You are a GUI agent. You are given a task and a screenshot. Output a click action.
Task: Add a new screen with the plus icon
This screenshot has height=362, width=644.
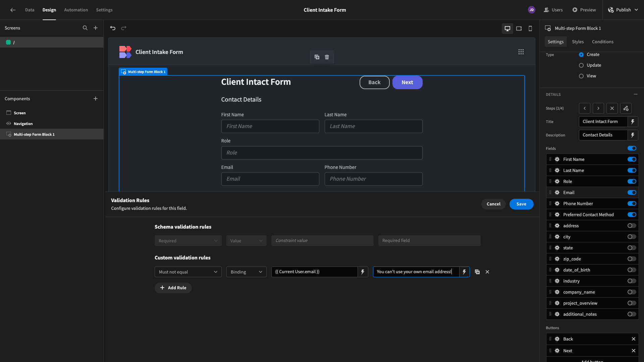96,28
